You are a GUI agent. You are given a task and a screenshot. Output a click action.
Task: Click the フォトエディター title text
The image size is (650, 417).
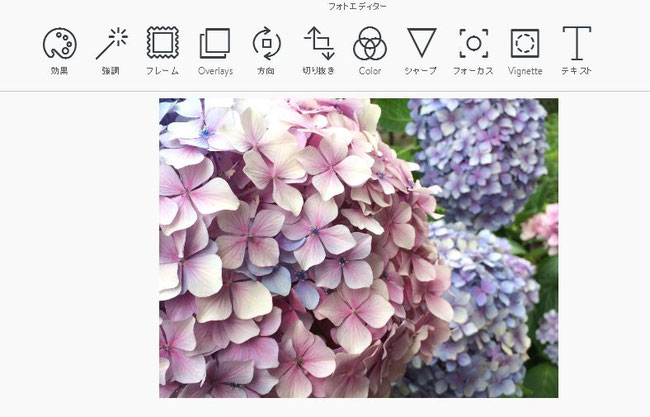[357, 6]
